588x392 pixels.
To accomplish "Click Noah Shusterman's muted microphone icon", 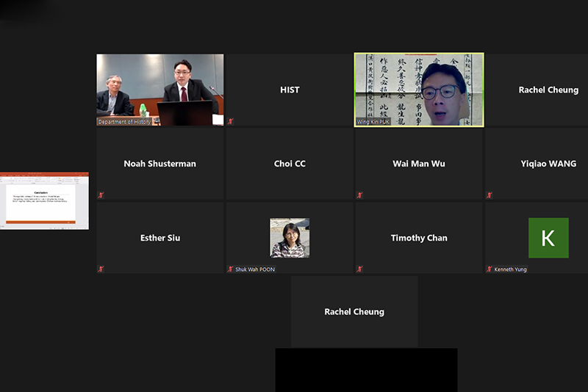I will (x=101, y=195).
